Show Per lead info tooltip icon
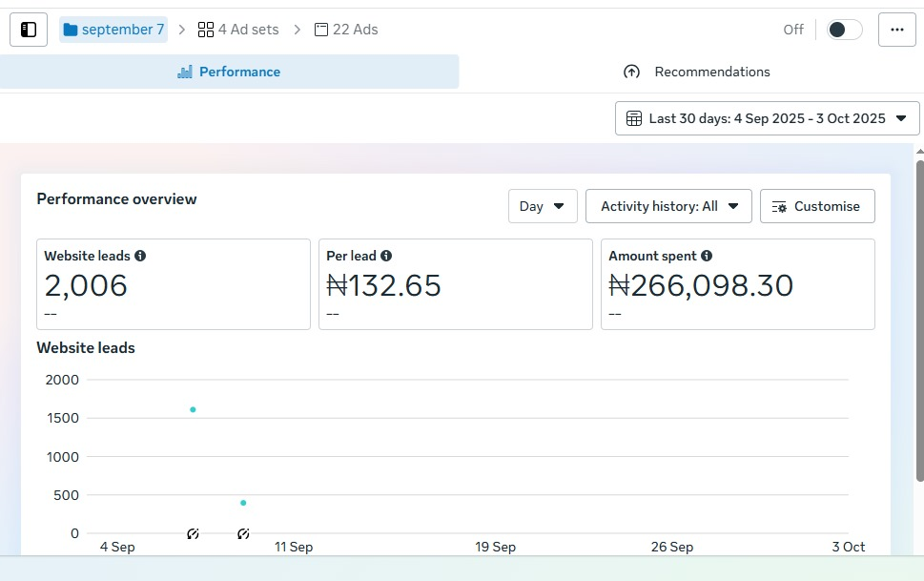 click(x=386, y=256)
